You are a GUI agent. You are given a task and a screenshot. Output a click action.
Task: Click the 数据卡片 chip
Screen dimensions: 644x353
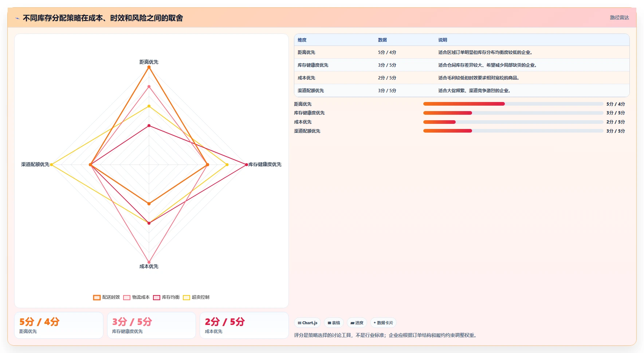click(x=383, y=323)
